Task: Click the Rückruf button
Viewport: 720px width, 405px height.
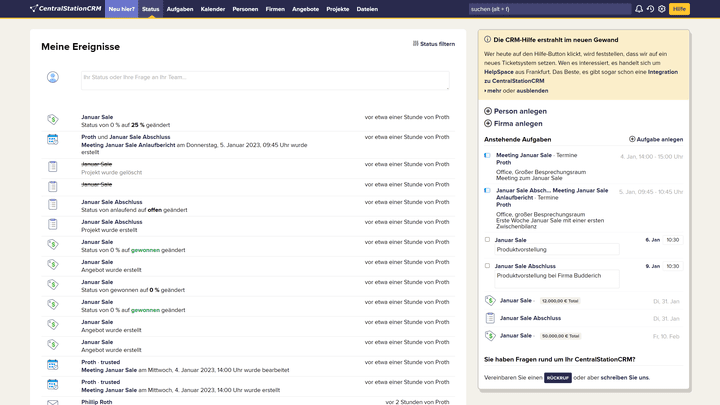Action: [558, 378]
